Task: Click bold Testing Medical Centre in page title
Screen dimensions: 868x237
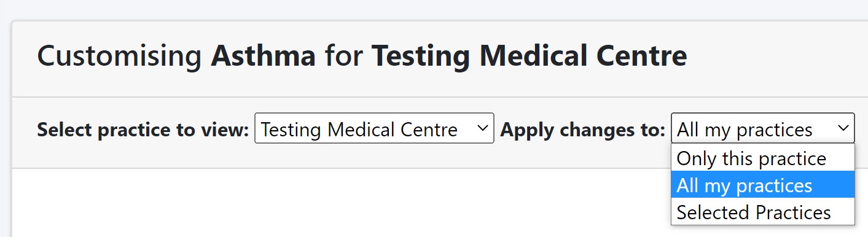Action: (x=530, y=56)
